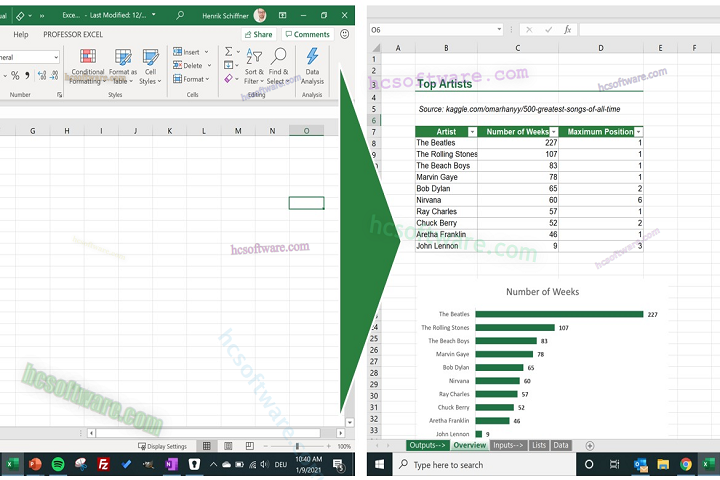Click the Fill down icon

pos(228,65)
